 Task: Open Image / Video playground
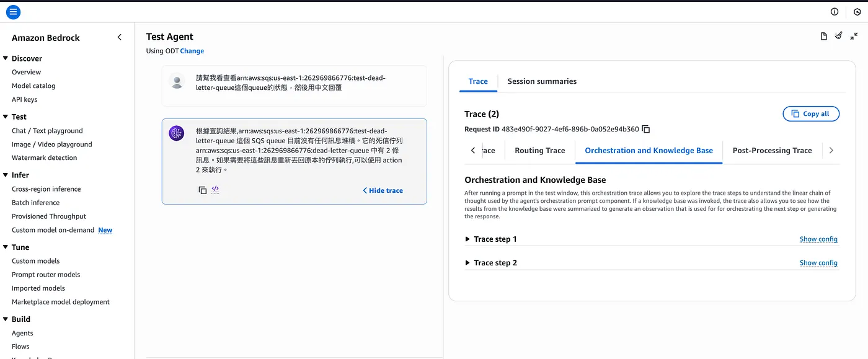click(x=52, y=144)
